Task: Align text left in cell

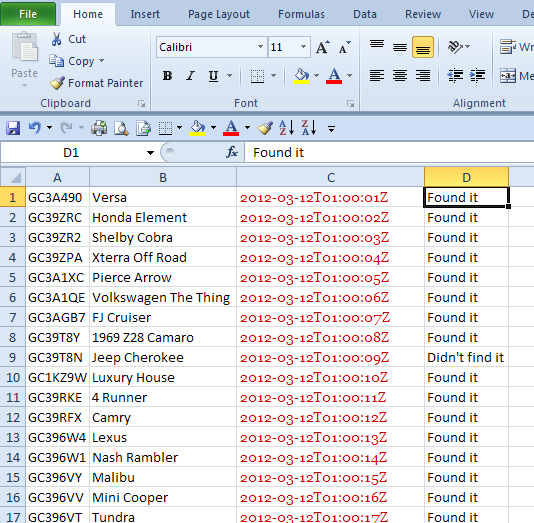Action: pyautogui.click(x=377, y=75)
